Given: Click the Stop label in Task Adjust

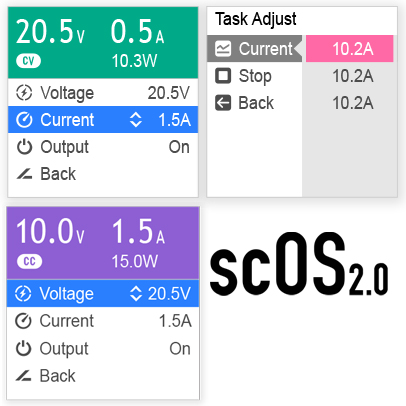Looking at the screenshot, I should 255,76.
